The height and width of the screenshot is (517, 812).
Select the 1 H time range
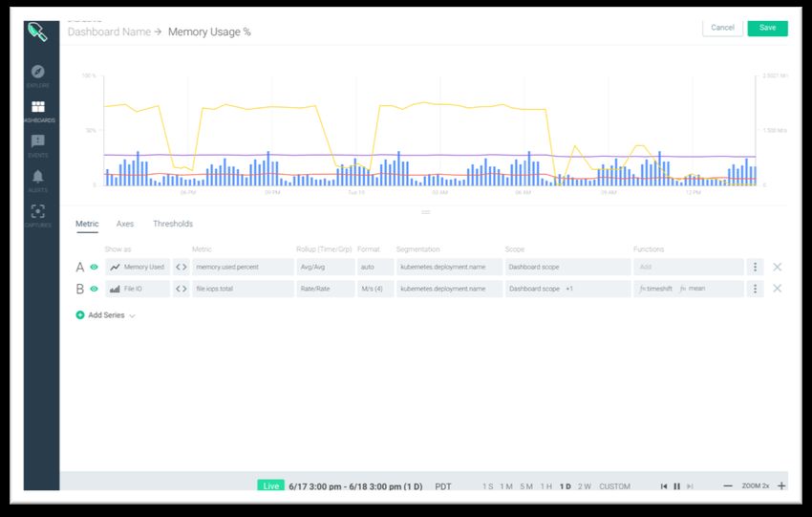click(x=545, y=486)
